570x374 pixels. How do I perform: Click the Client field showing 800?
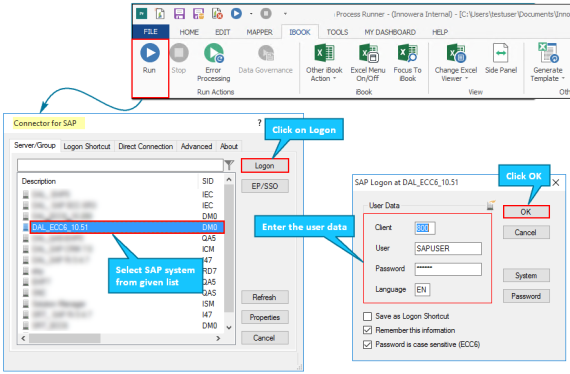click(425, 228)
